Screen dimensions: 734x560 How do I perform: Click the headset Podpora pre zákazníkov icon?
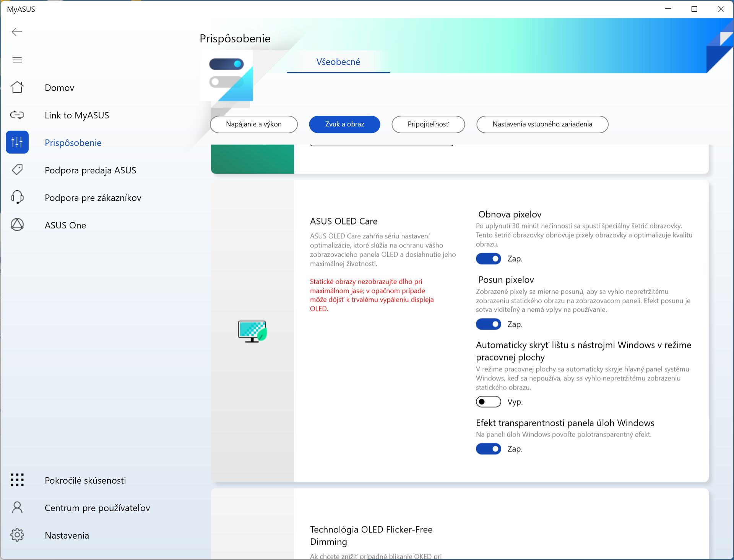[17, 197]
